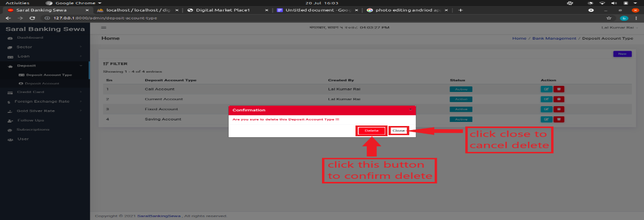
Task: Toggle sidebar with hamburger menu icon
Action: (104, 27)
